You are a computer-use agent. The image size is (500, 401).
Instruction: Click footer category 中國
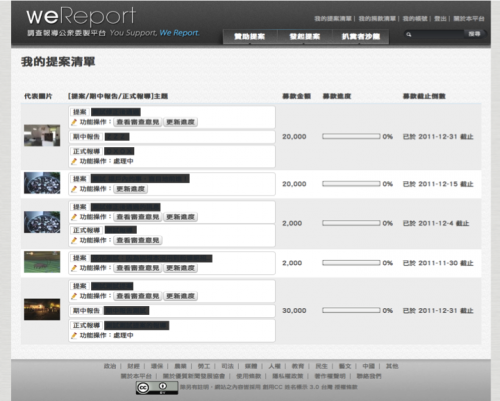click(x=369, y=366)
